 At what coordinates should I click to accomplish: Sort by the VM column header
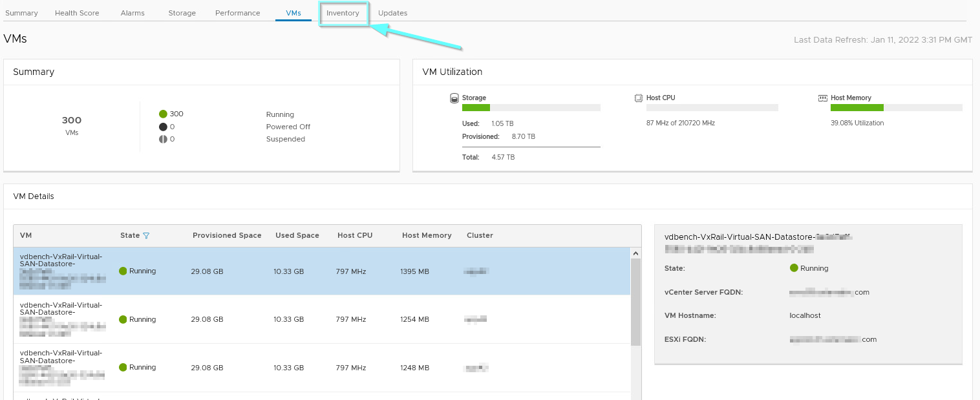click(x=26, y=236)
